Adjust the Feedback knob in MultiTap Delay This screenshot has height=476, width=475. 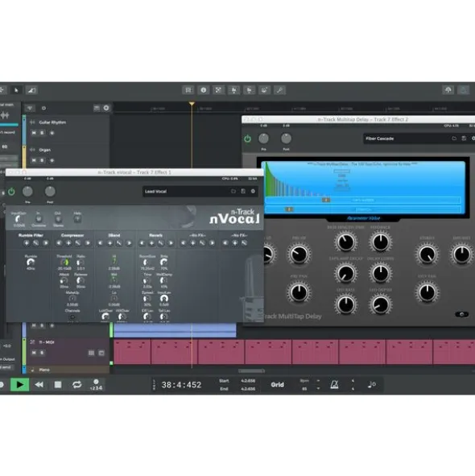tap(380, 242)
